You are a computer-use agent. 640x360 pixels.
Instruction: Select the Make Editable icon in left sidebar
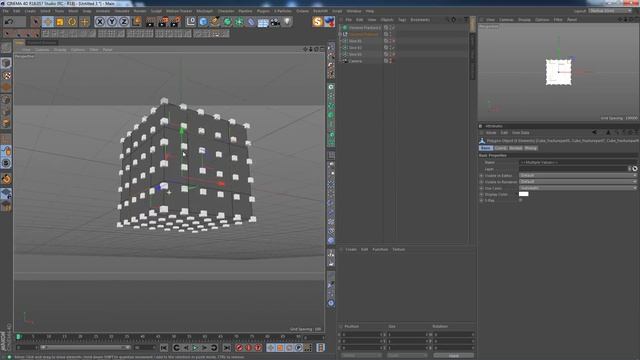click(6, 48)
